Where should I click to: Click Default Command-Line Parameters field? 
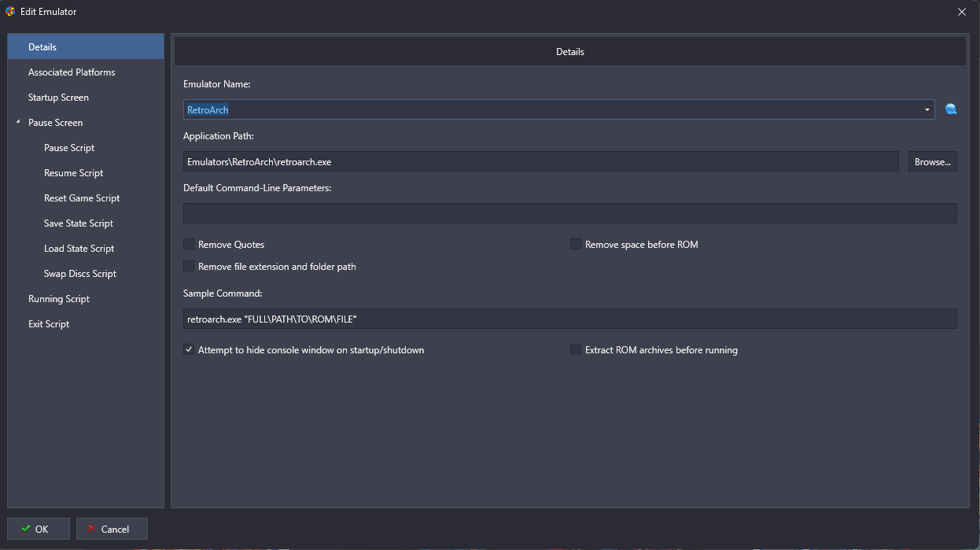(x=570, y=213)
